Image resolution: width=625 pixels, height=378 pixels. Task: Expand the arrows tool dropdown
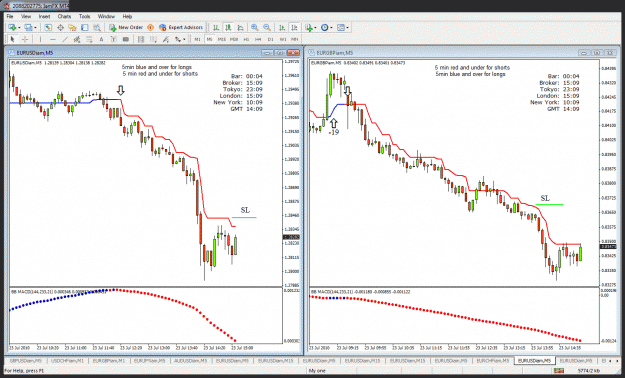[184, 39]
